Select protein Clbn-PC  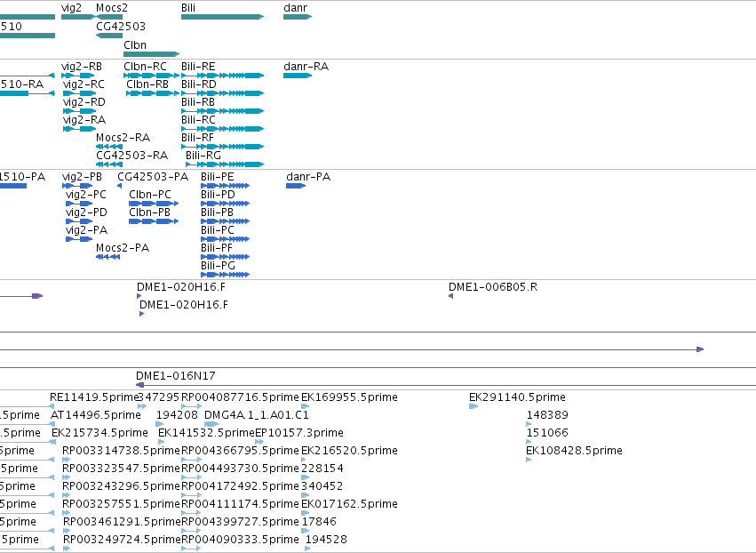(150, 195)
